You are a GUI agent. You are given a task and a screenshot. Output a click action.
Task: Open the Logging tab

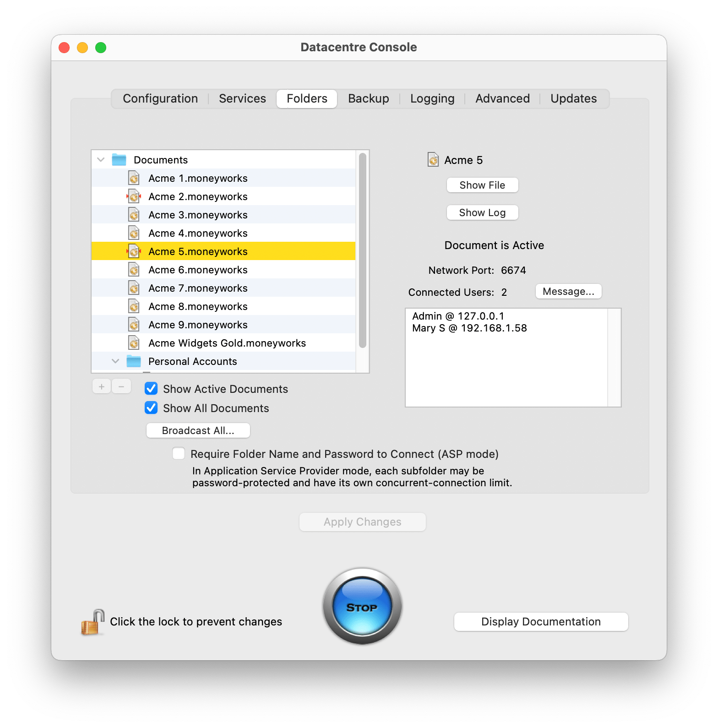[432, 98]
